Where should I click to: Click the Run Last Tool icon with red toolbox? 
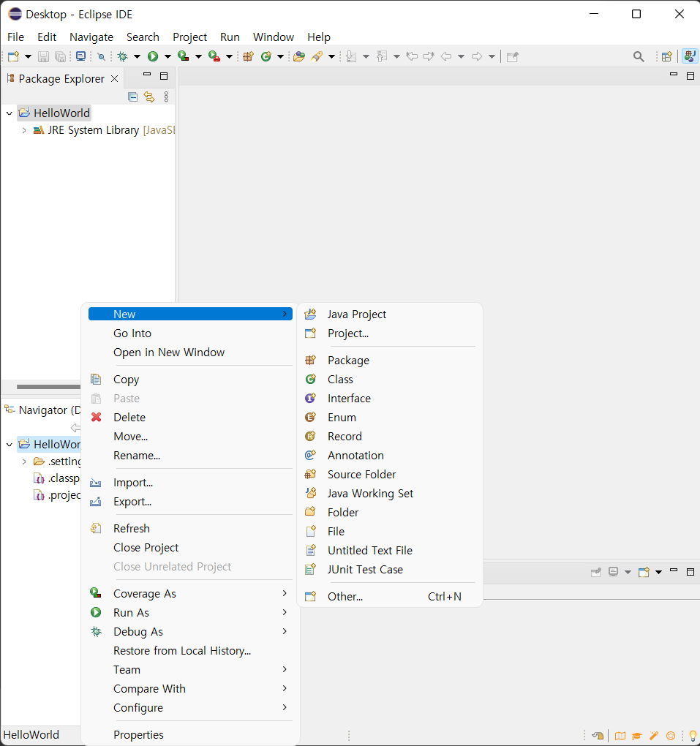[214, 56]
